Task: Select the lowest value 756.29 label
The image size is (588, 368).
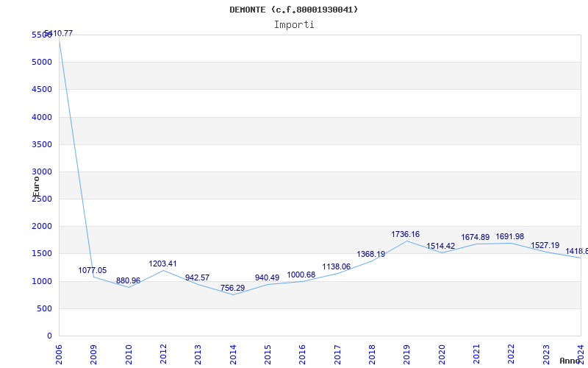Action: (232, 288)
